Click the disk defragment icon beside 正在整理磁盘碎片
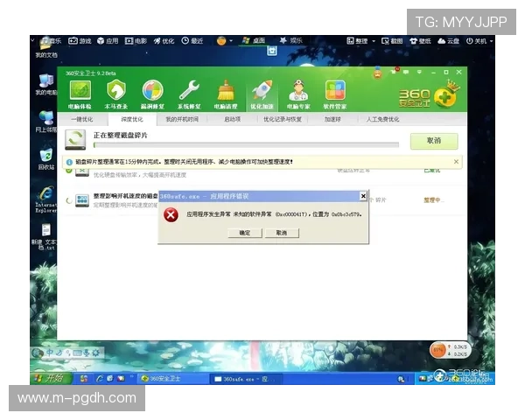Image resolution: width=525 pixels, height=420 pixels. pyautogui.click(x=75, y=140)
